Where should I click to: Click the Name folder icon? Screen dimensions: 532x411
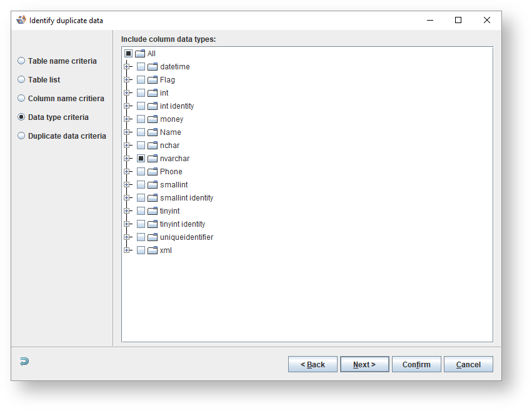click(x=153, y=132)
